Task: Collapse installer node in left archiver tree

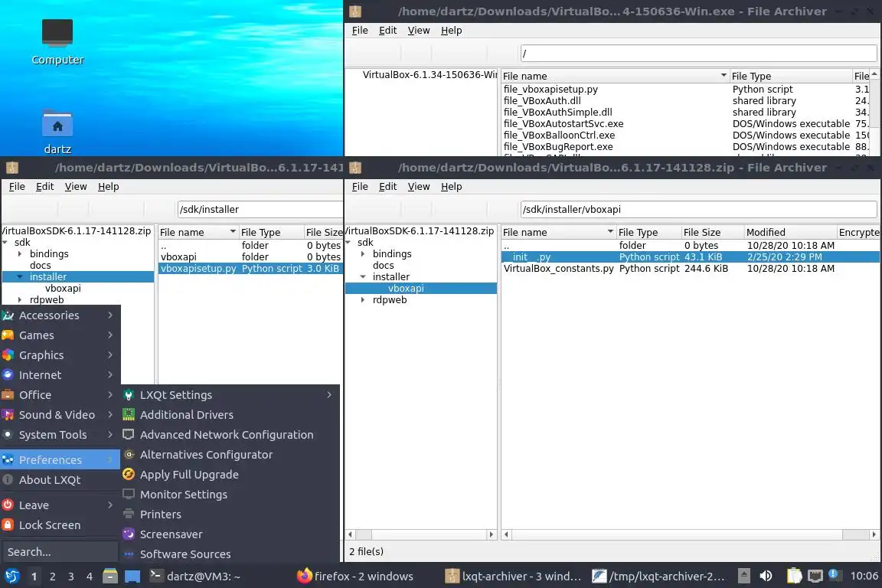Action: click(x=20, y=277)
